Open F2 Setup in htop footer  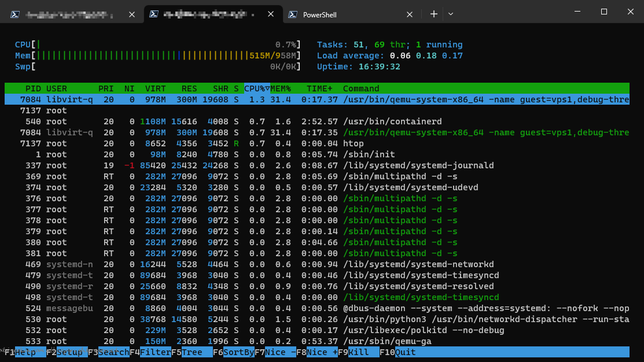tap(67, 352)
